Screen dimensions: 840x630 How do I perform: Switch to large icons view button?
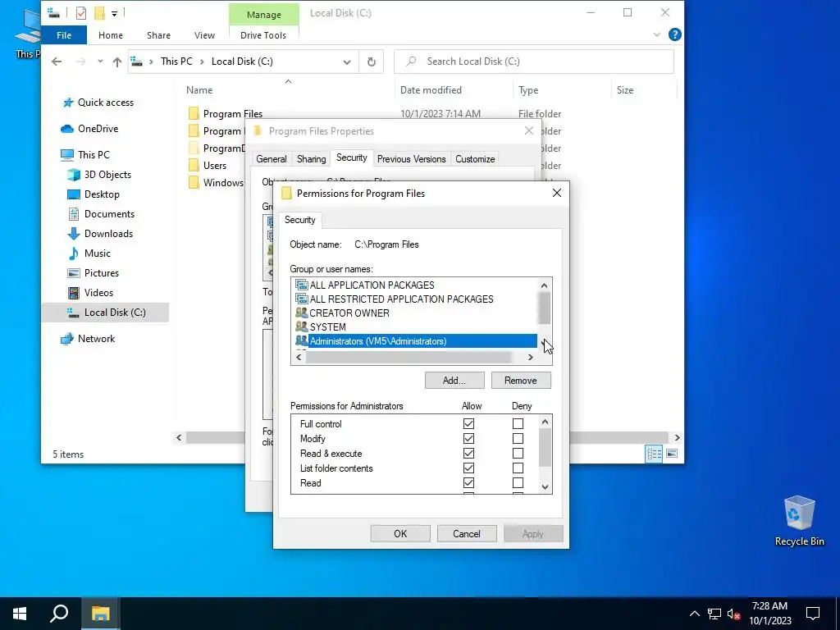coord(672,454)
